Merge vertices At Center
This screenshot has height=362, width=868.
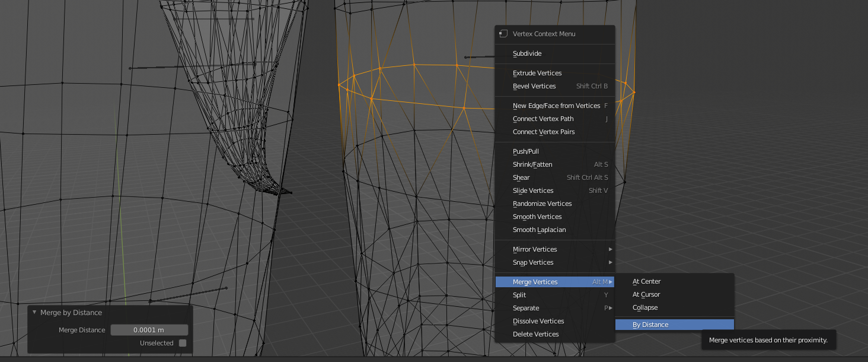click(675, 281)
